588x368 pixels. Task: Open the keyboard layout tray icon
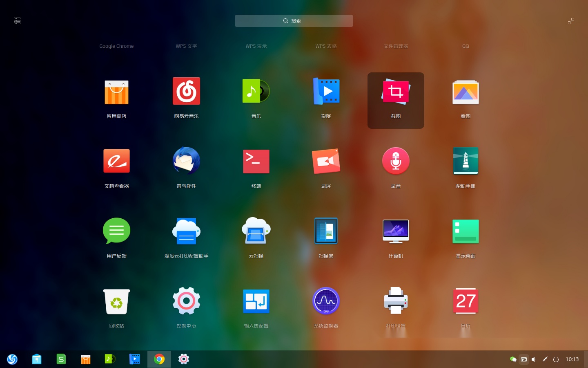point(524,359)
